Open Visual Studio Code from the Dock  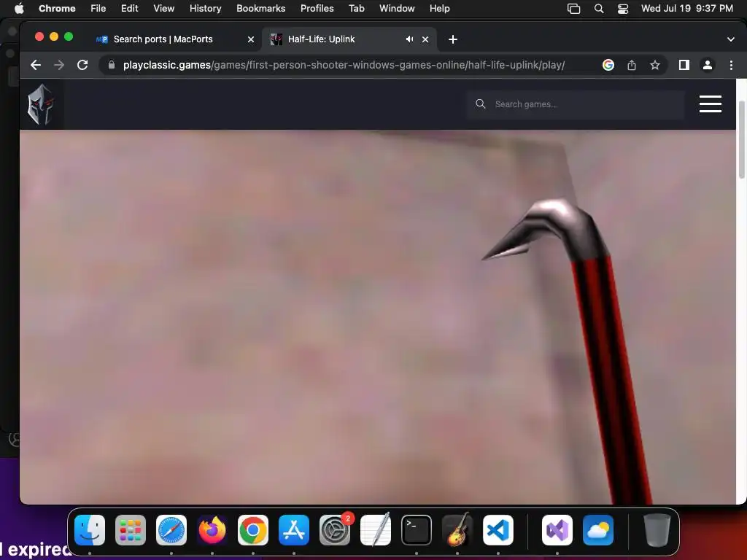pyautogui.click(x=498, y=530)
